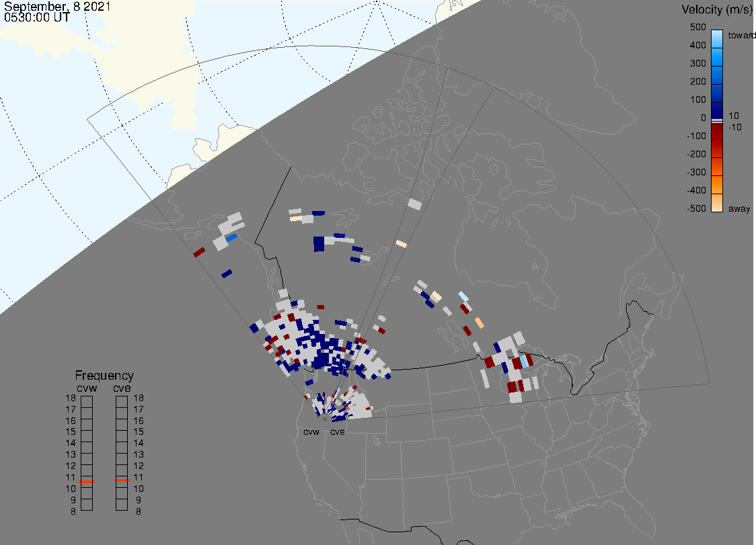756x545 pixels.
Task: Click the cvw column header under Frequency
Action: click(86, 387)
